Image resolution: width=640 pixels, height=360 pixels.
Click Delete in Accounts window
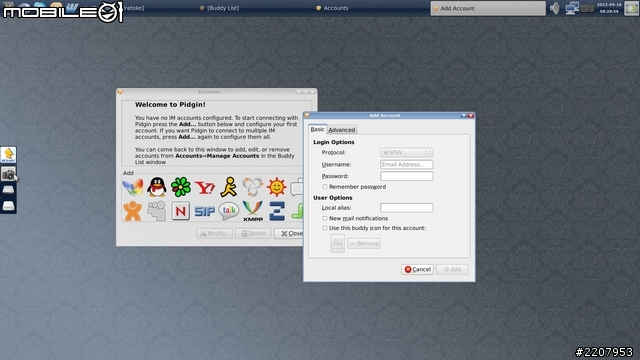253,233
